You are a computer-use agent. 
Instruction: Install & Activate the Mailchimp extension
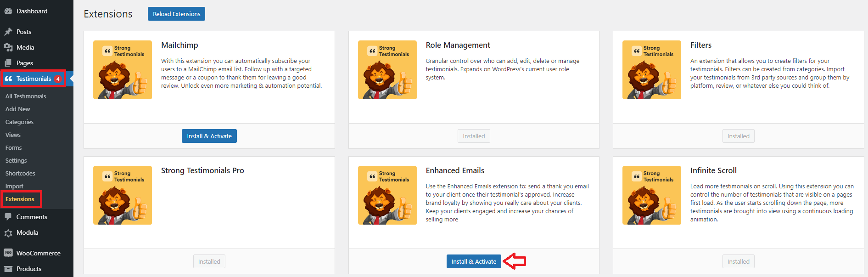pos(209,136)
